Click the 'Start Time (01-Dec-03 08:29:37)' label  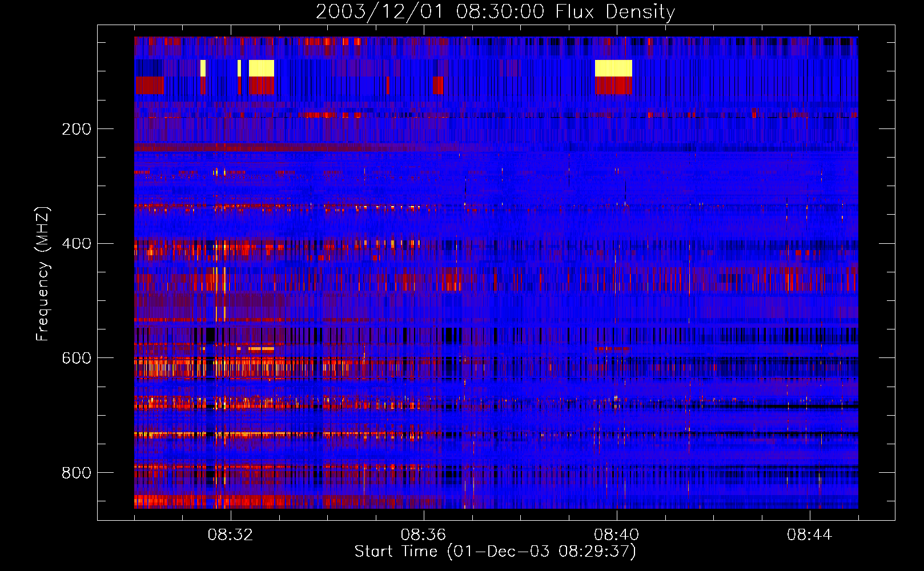tap(495, 552)
